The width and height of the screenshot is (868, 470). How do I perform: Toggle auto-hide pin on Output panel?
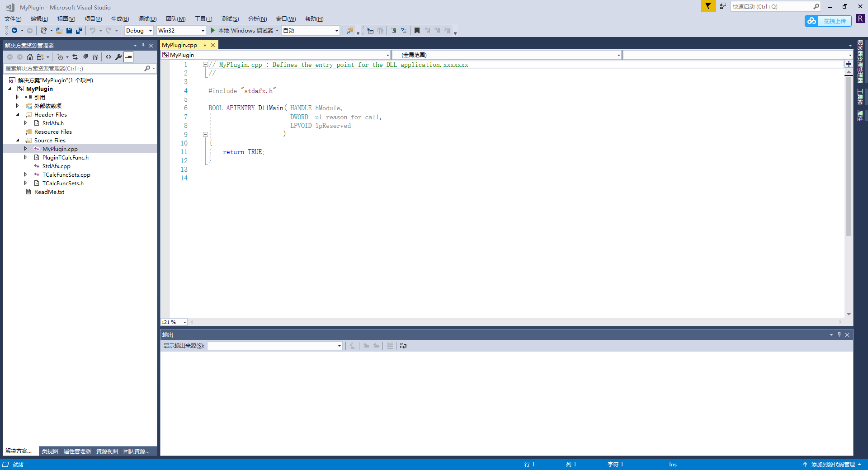839,335
